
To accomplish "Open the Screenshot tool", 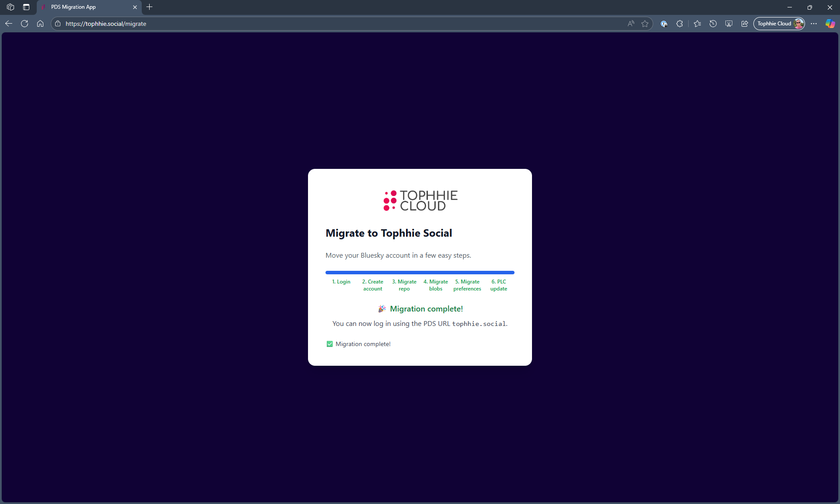I will tap(729, 24).
